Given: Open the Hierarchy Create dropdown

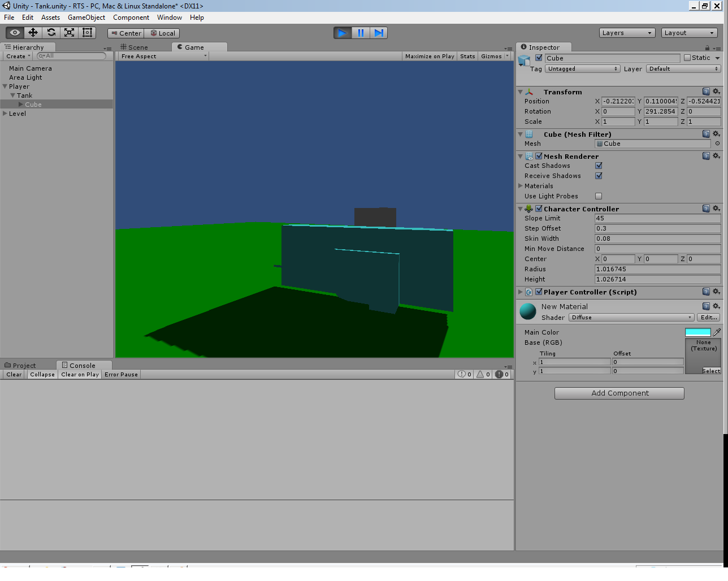Looking at the screenshot, I should point(18,56).
